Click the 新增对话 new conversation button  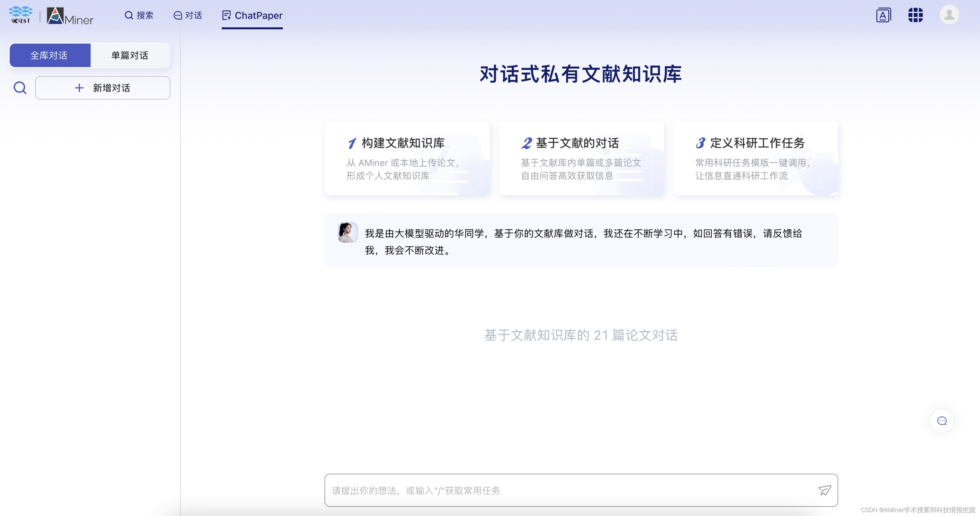[102, 88]
